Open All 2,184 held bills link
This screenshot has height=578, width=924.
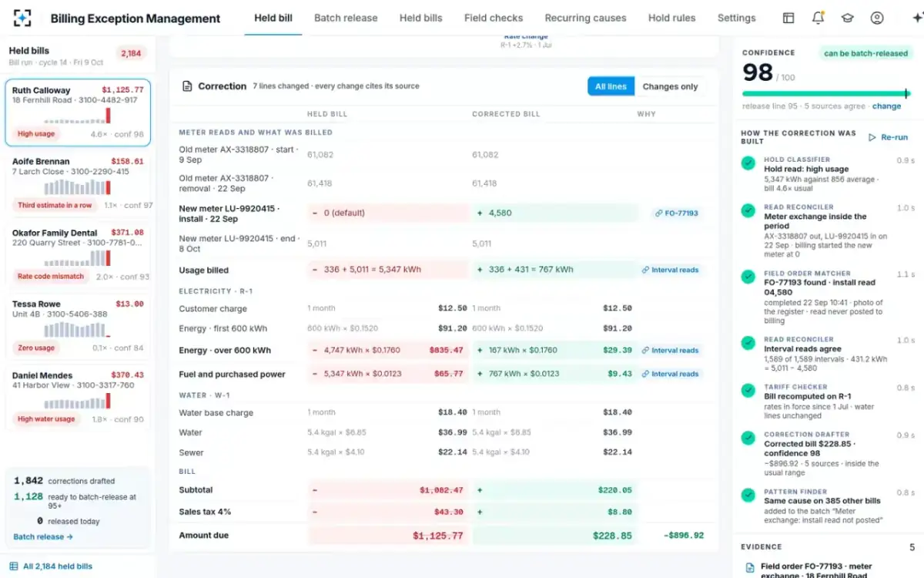[x=58, y=566]
